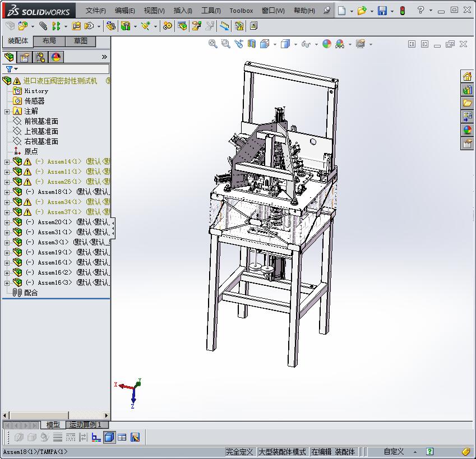The height and width of the screenshot is (459, 476).
Task: Click the Show Hidden Components icon
Action: point(111,26)
